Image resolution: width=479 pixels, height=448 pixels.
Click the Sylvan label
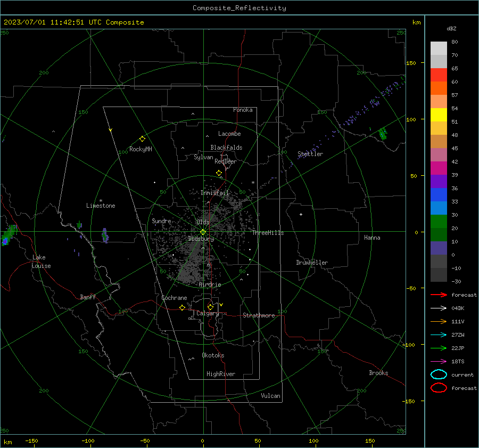tap(203, 157)
